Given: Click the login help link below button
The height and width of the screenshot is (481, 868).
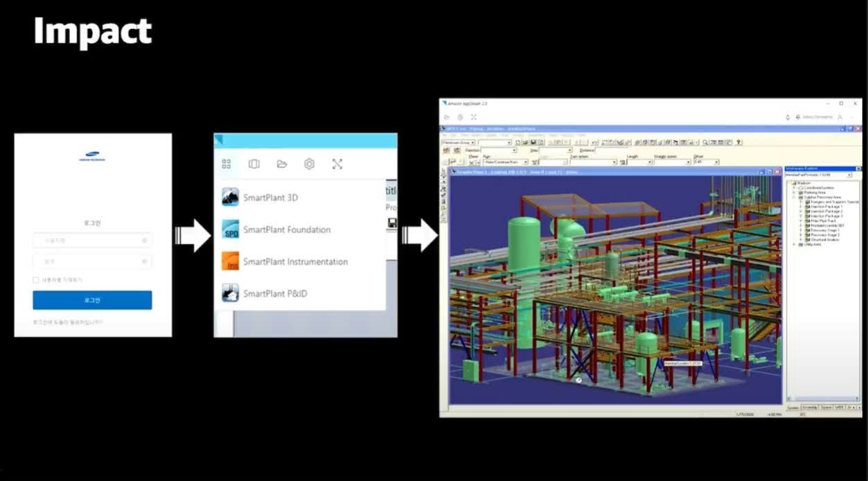Looking at the screenshot, I should click(x=67, y=322).
